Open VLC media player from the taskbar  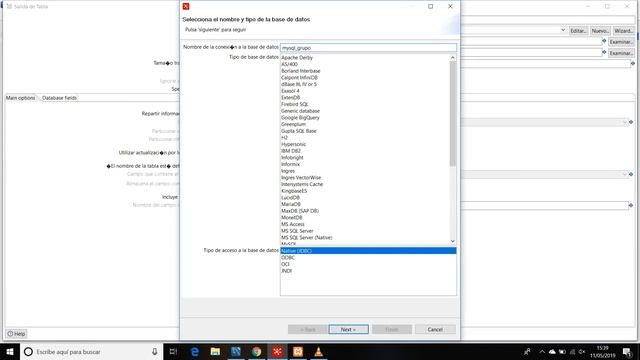[x=318, y=351]
